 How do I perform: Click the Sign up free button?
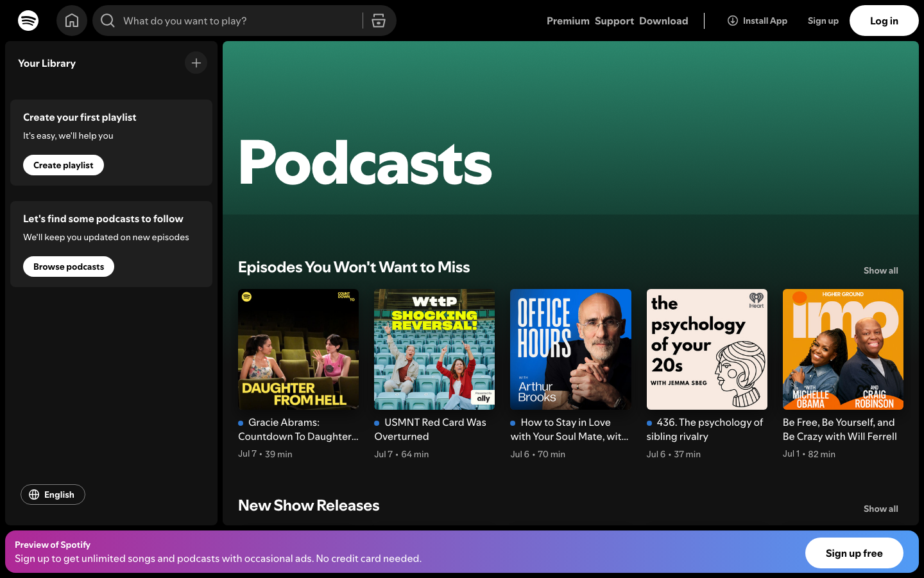[x=854, y=553]
